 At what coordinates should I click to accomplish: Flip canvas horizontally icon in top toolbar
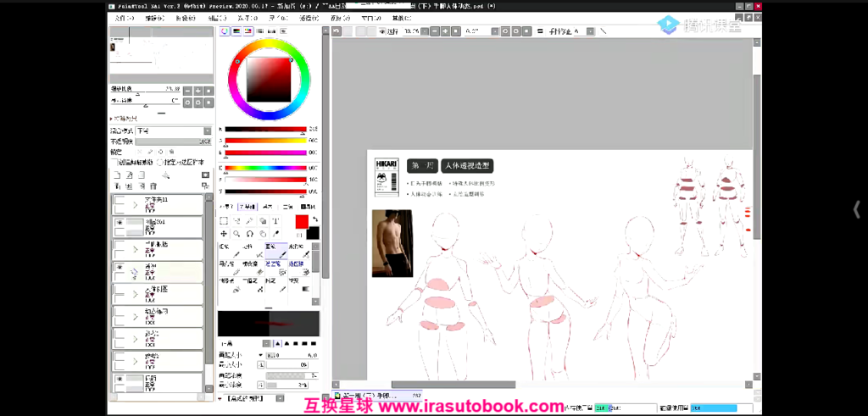tap(540, 31)
